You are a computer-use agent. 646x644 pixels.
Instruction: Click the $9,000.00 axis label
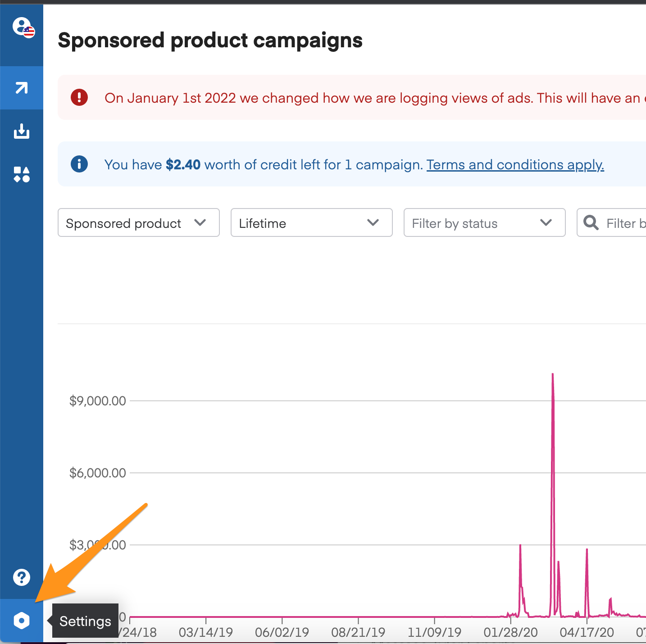pyautogui.click(x=97, y=400)
